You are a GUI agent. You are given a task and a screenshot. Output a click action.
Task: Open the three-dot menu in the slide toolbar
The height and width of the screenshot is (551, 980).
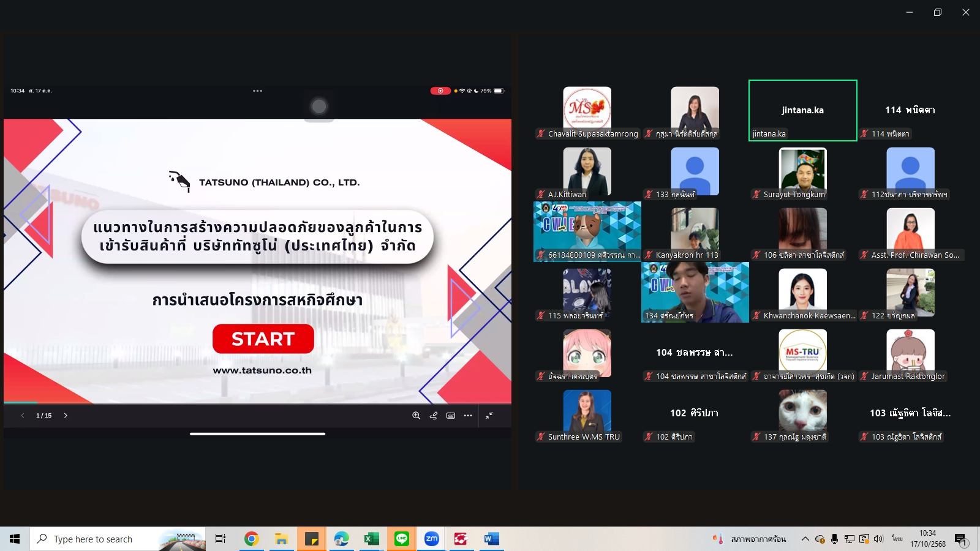coord(468,416)
